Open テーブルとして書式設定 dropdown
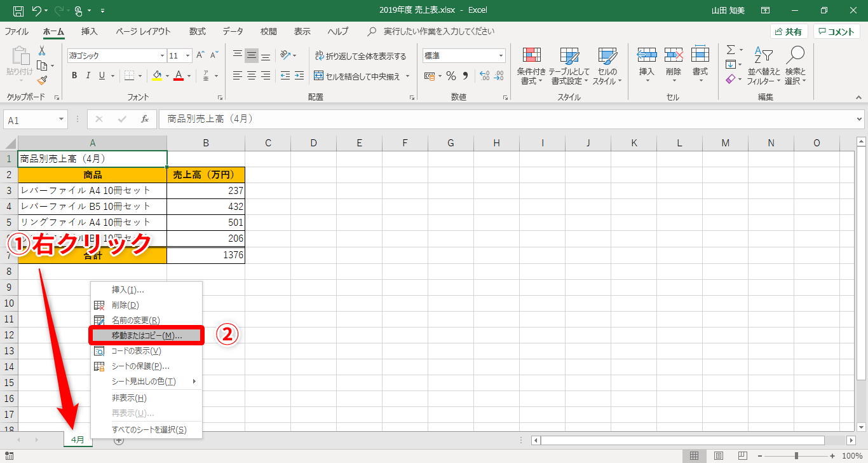 coord(569,65)
